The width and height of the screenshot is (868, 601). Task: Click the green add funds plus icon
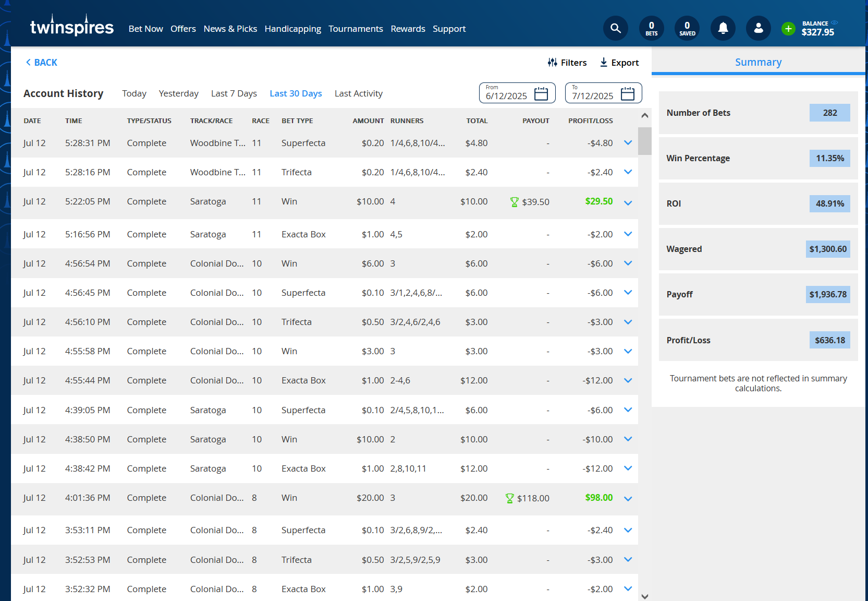788,29
